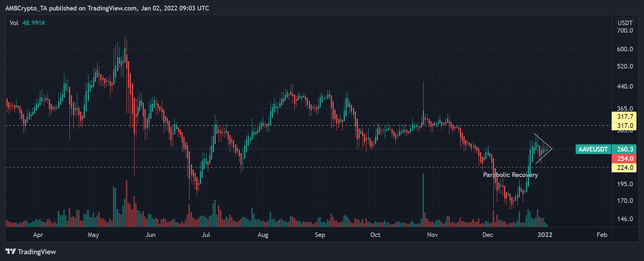Click the tallest green volume bar near Nov

[x=423, y=199]
